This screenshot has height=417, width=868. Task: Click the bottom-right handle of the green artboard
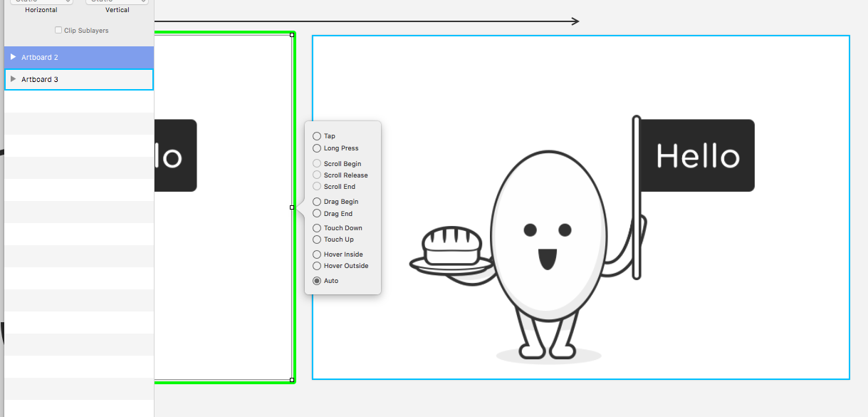pos(293,380)
